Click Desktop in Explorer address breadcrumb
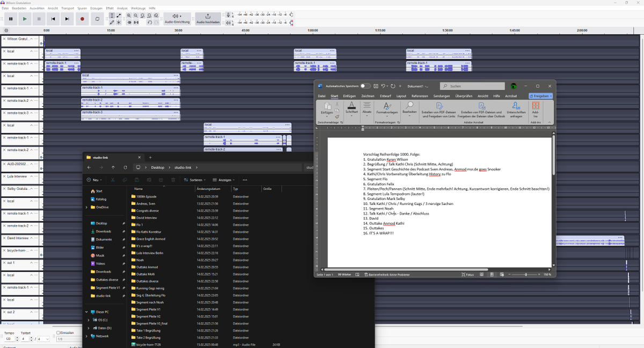The width and height of the screenshot is (644, 348). pyautogui.click(x=158, y=167)
